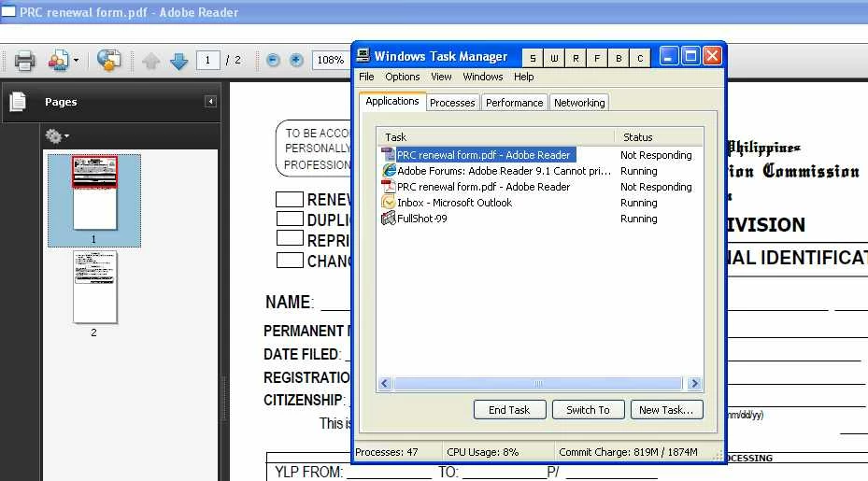Click the globe share icon in Reader toolbar
The height and width of the screenshot is (481, 868).
click(x=108, y=60)
